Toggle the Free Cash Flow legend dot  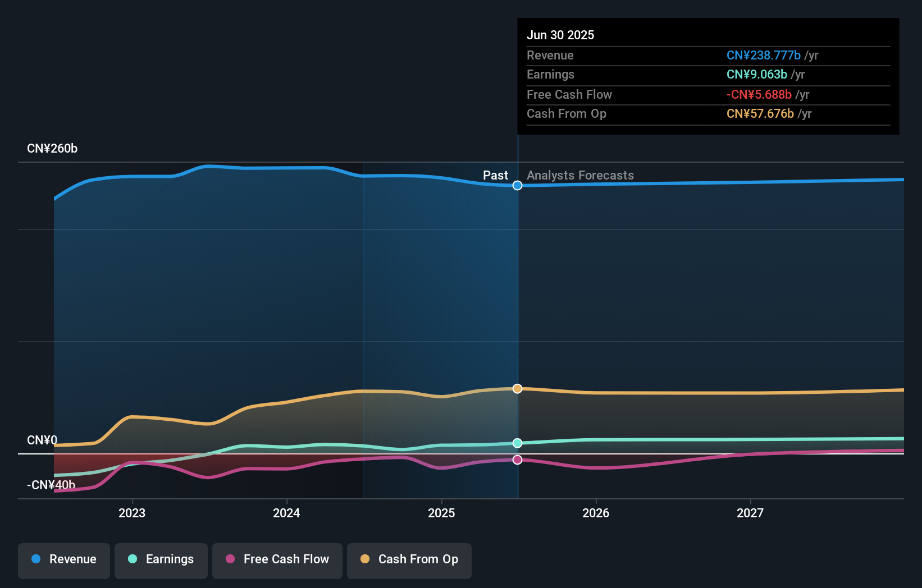tap(231, 559)
